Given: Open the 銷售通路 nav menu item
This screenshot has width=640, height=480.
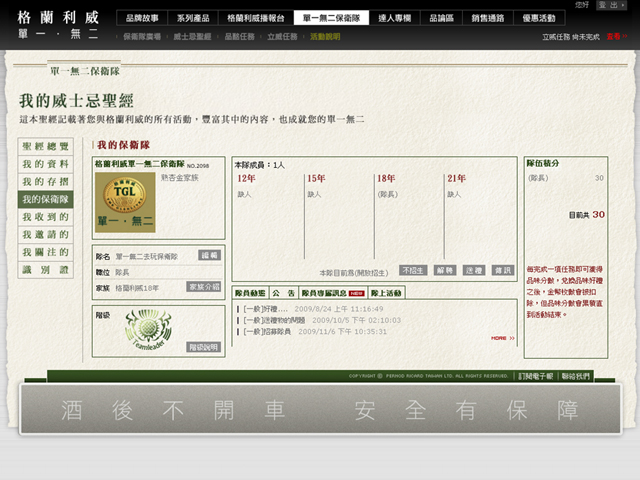Looking at the screenshot, I should coord(488,18).
